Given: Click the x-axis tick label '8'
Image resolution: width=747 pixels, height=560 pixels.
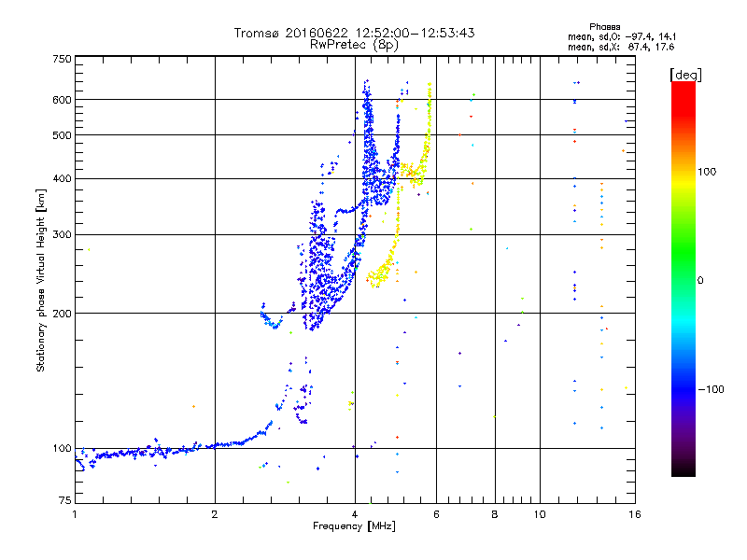Looking at the screenshot, I should tap(495, 514).
